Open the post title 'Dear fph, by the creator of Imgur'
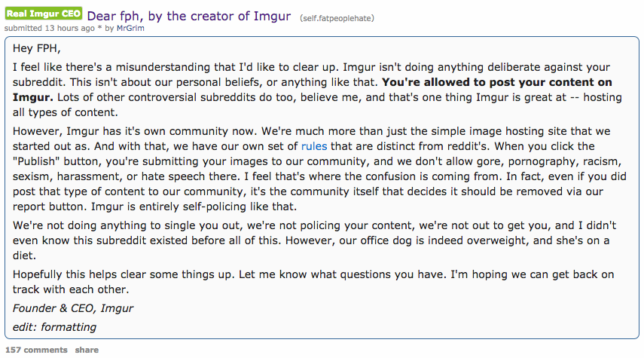The image size is (644, 358). click(x=188, y=16)
